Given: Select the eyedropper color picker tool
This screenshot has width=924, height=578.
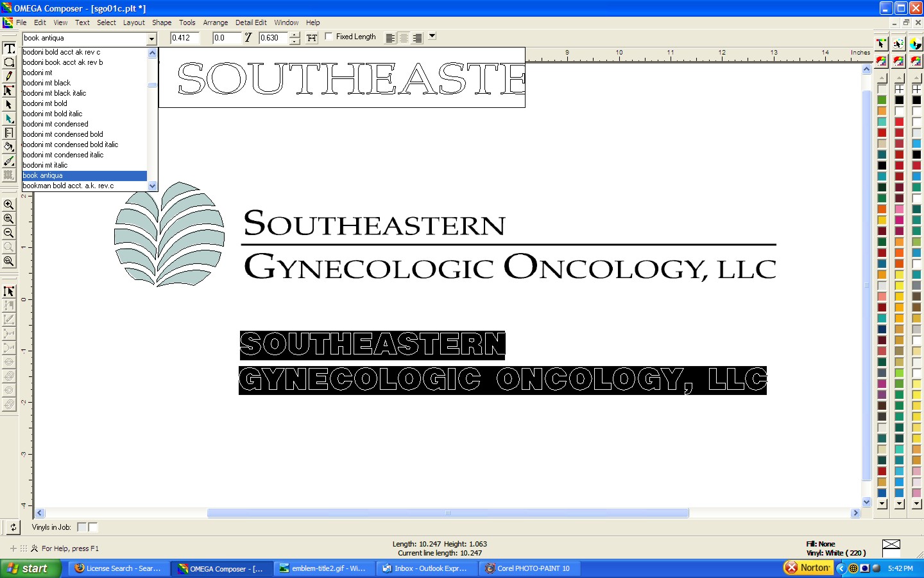Looking at the screenshot, I should [x=9, y=161].
